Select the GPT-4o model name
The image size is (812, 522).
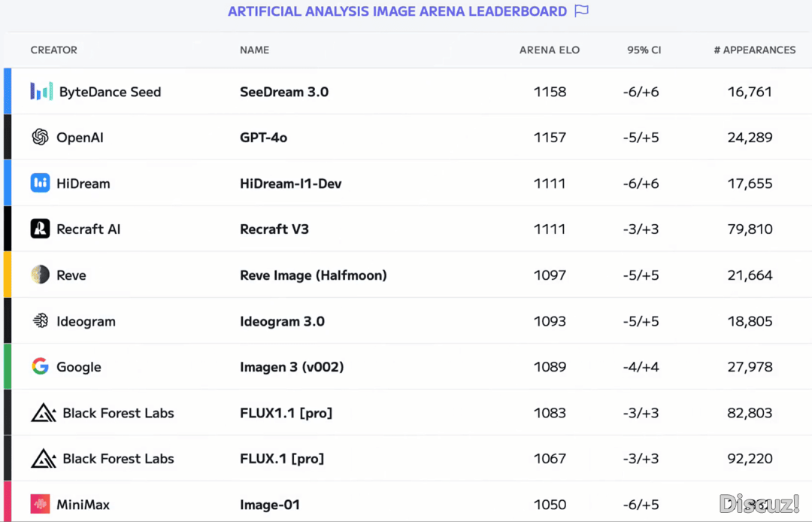[x=264, y=137]
